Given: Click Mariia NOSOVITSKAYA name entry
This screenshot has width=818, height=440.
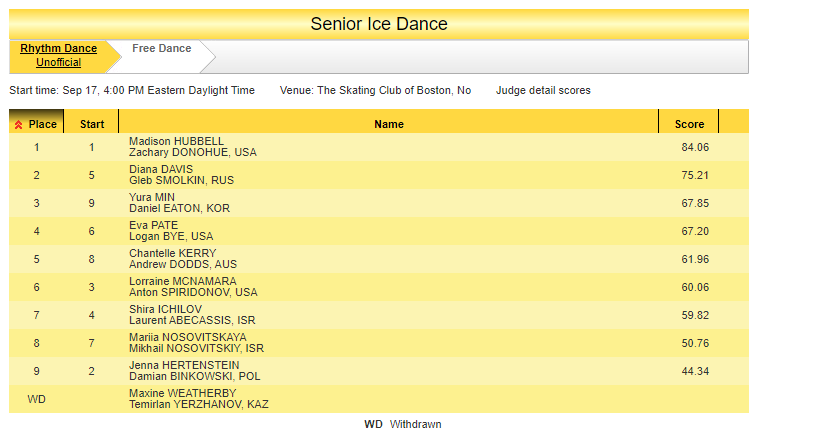Looking at the screenshot, I should [187, 337].
